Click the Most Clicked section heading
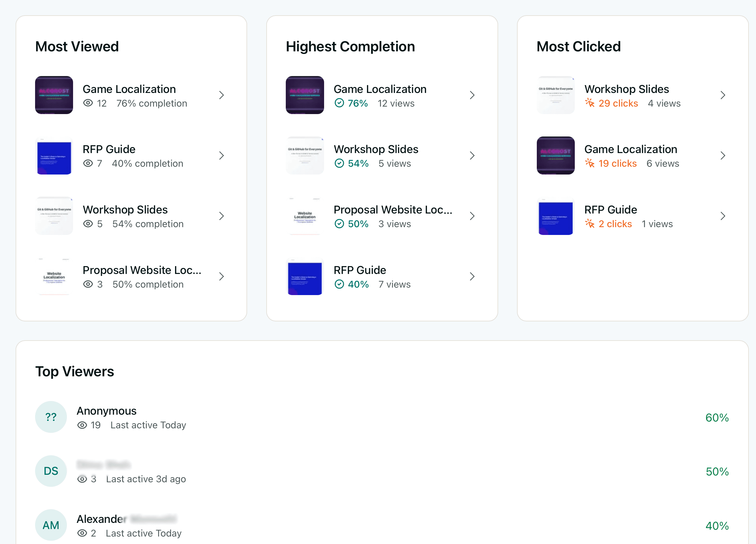Viewport: 756px width, 544px height. [x=579, y=47]
